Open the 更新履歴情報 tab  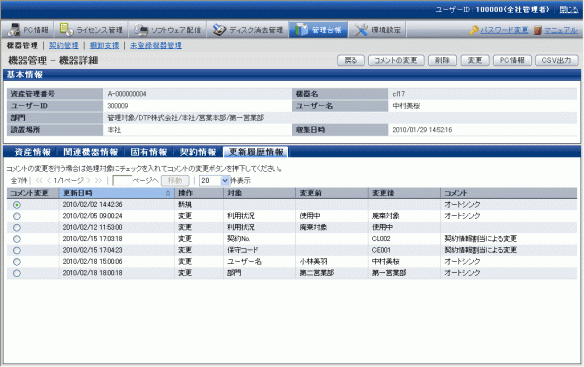(x=256, y=152)
